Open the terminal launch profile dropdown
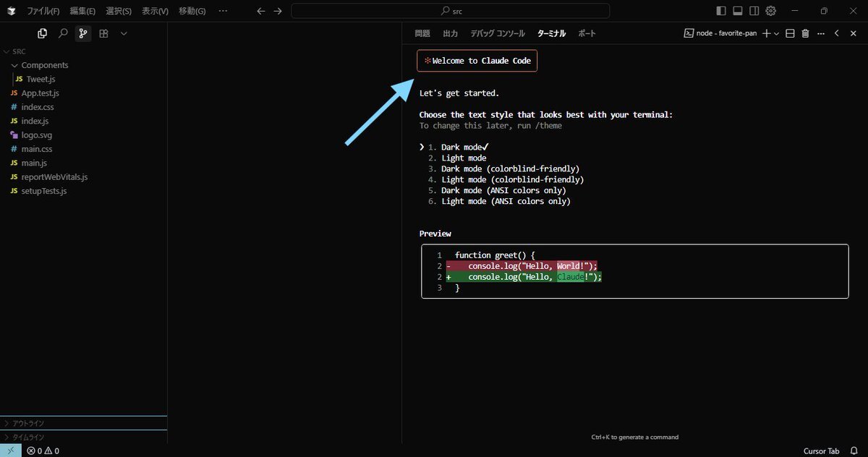 (776, 33)
